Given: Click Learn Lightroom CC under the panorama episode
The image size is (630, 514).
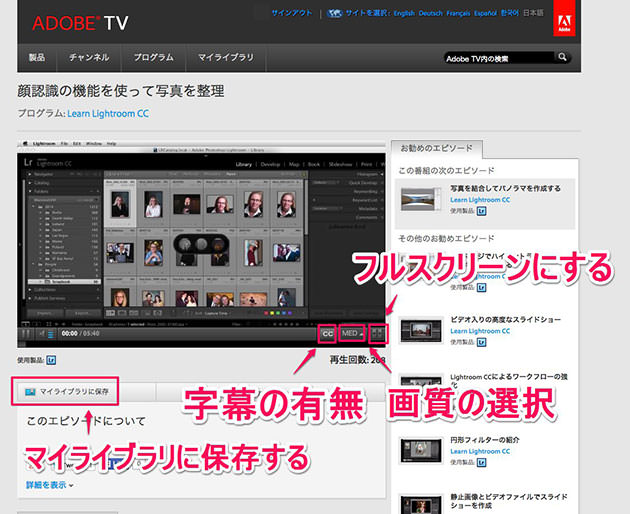Looking at the screenshot, I should tap(480, 200).
